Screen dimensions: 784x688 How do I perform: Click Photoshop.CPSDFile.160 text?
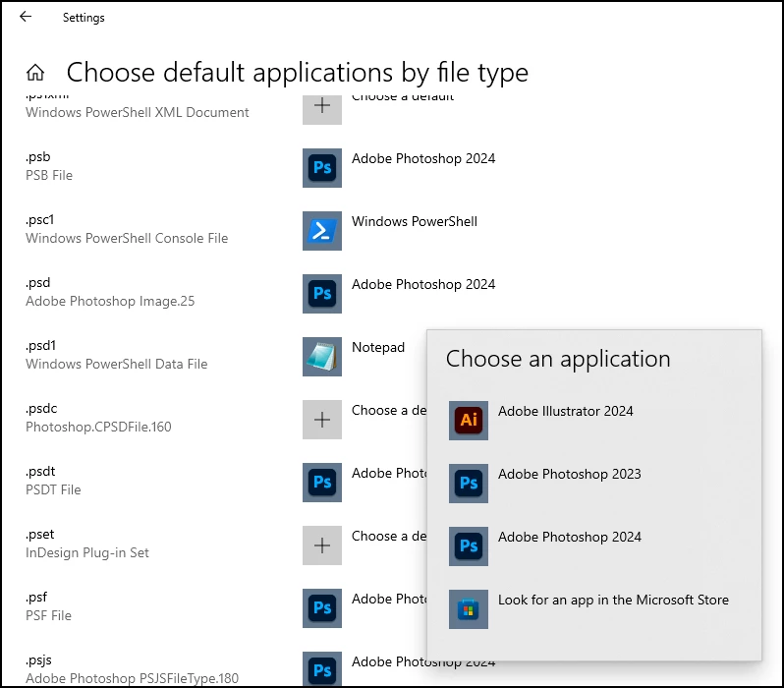pyautogui.click(x=98, y=428)
